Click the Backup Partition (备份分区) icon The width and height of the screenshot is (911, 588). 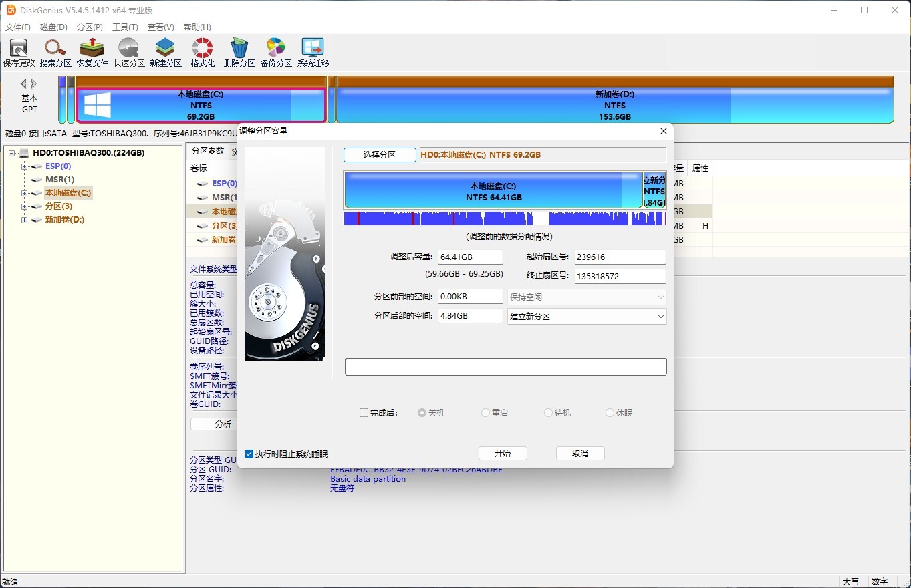coord(276,53)
